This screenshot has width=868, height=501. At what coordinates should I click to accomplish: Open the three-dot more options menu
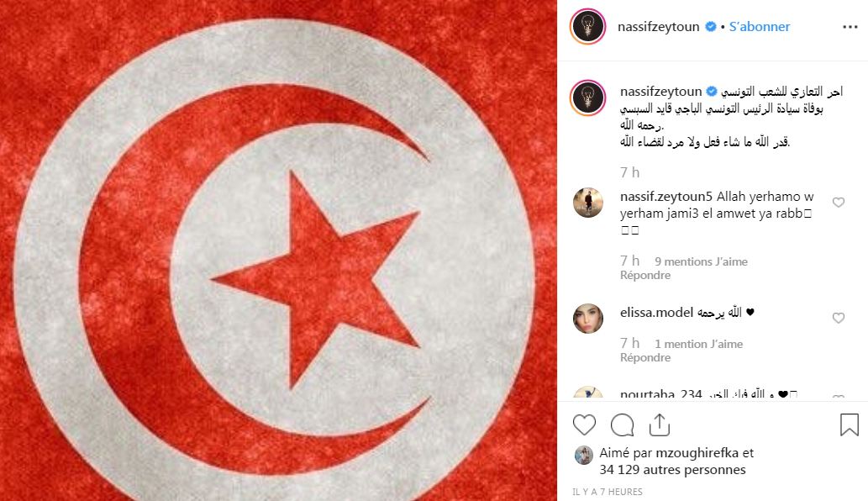coord(850,27)
